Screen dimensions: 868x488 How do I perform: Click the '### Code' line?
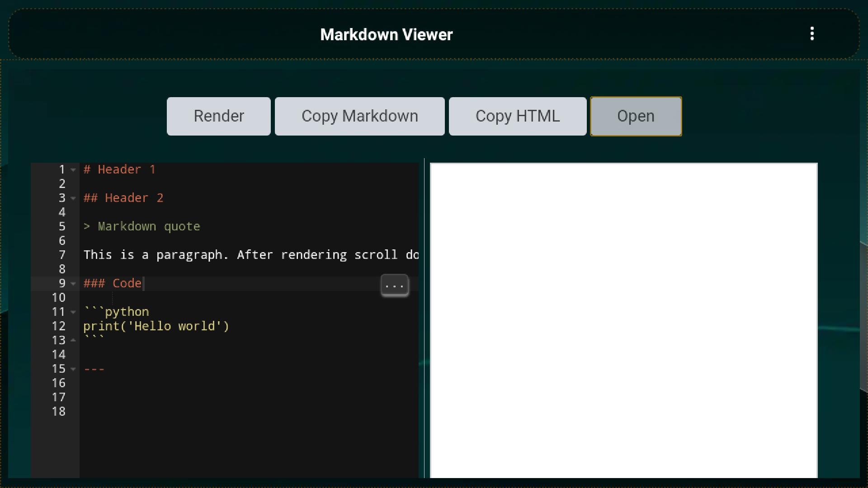pyautogui.click(x=113, y=283)
